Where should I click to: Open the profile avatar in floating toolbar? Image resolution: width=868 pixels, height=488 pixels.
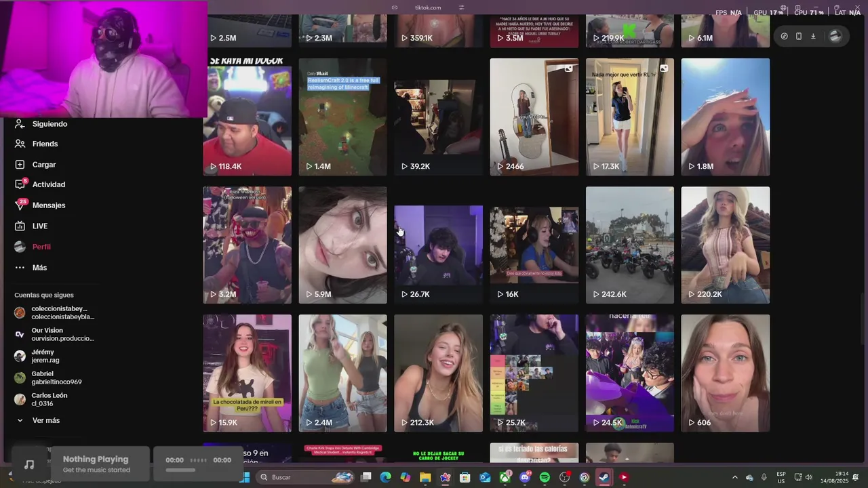coord(835,37)
